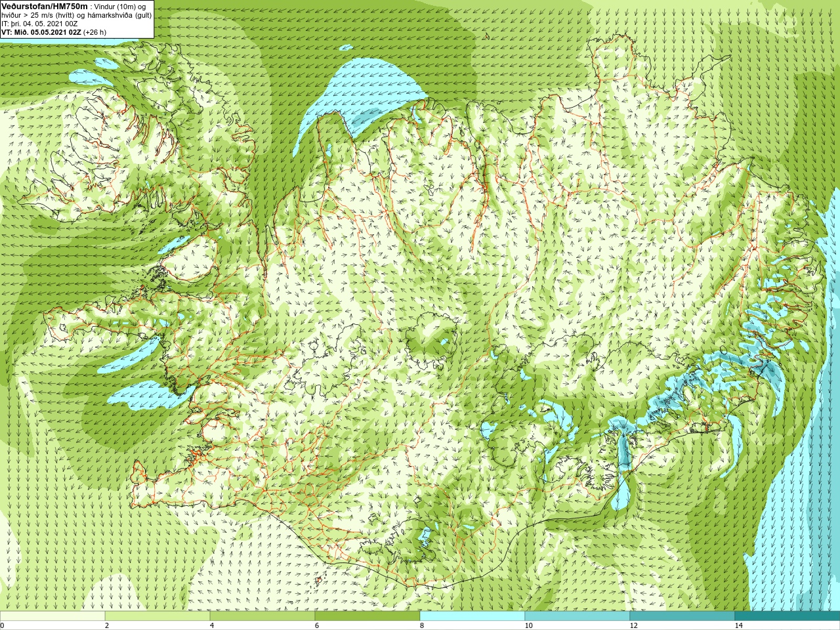Click the 2–4 m/s light green swatch
This screenshot has height=630, width=840.
(x=157, y=616)
